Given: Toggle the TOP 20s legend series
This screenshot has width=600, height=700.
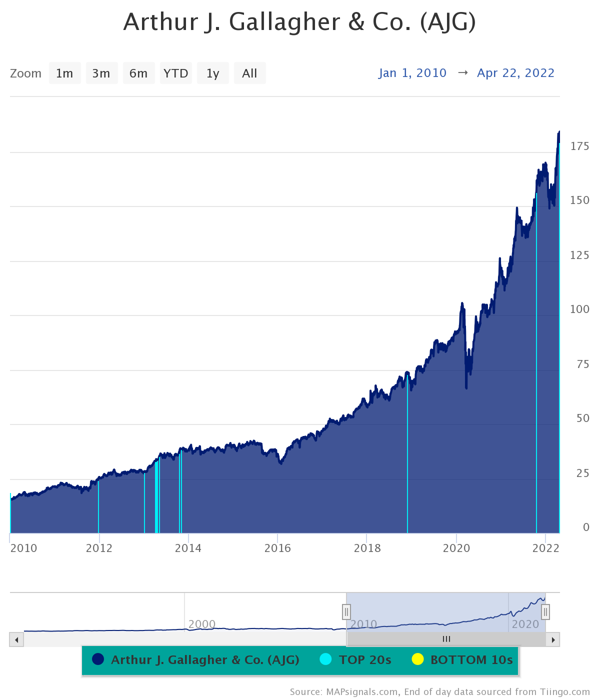Looking at the screenshot, I should click(355, 660).
